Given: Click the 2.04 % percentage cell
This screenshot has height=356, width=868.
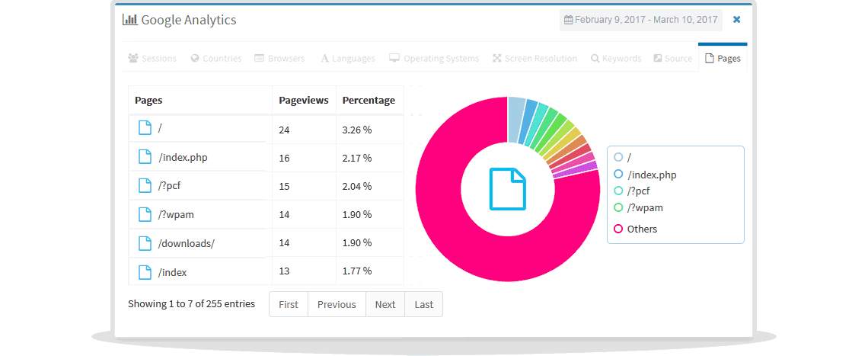Looking at the screenshot, I should pos(357,186).
